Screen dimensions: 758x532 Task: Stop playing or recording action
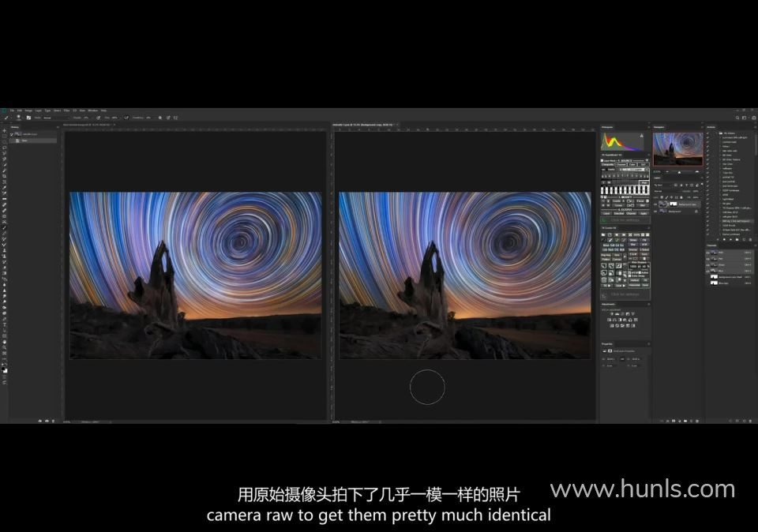point(718,240)
